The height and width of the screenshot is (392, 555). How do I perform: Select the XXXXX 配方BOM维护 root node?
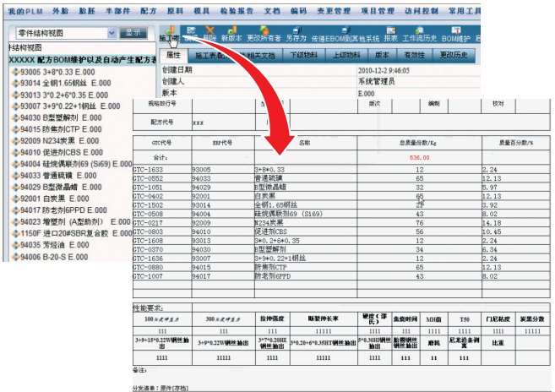82,60
